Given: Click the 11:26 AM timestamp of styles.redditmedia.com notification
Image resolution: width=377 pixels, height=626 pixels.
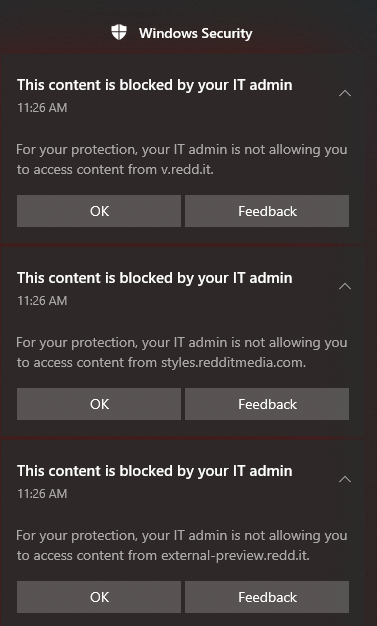Looking at the screenshot, I should coord(42,301).
